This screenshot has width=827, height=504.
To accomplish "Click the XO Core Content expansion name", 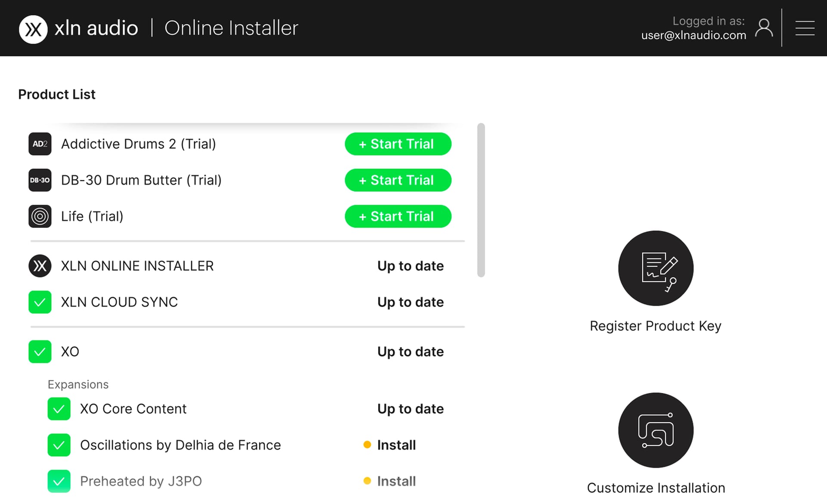I will [133, 409].
